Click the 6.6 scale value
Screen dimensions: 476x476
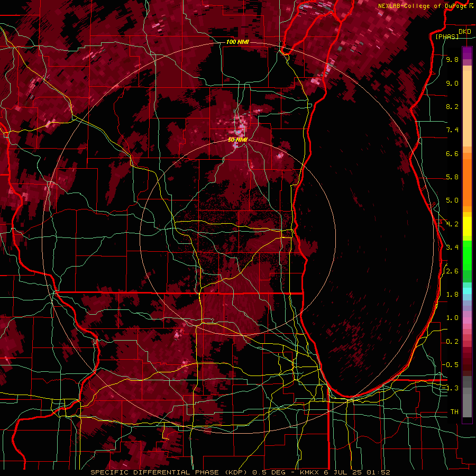point(452,153)
